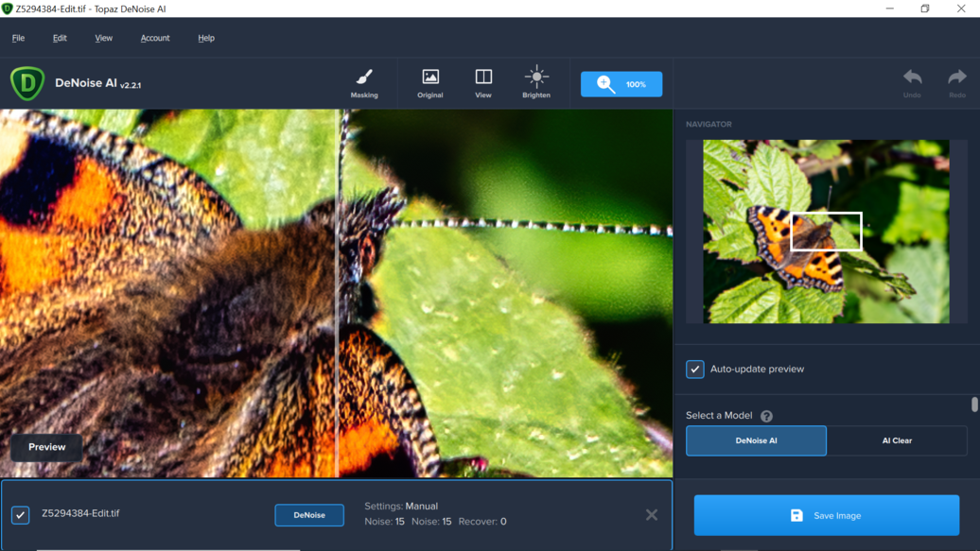Select the DeNoise AI model
Viewport: 980px width, 551px height.
[x=756, y=440]
